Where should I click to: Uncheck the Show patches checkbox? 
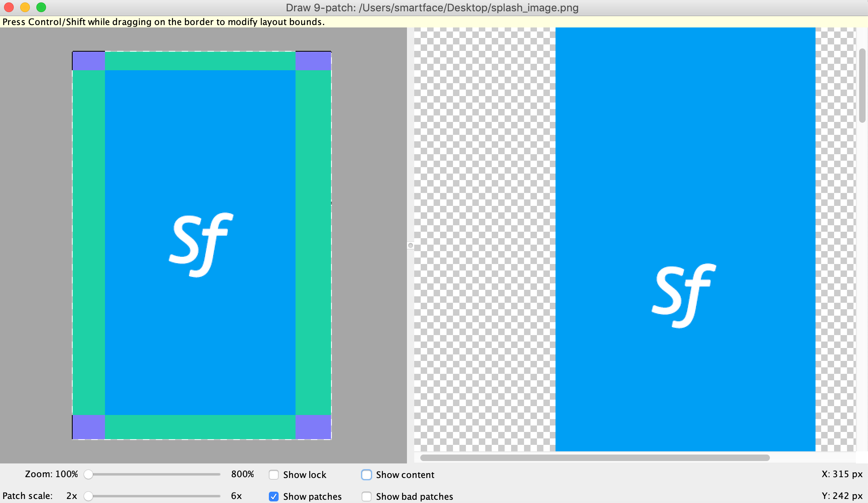(274, 497)
